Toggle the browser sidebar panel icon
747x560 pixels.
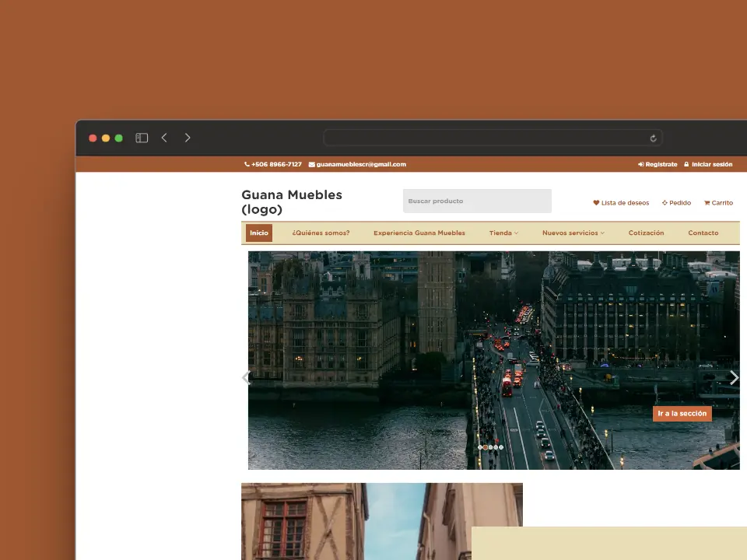(142, 138)
